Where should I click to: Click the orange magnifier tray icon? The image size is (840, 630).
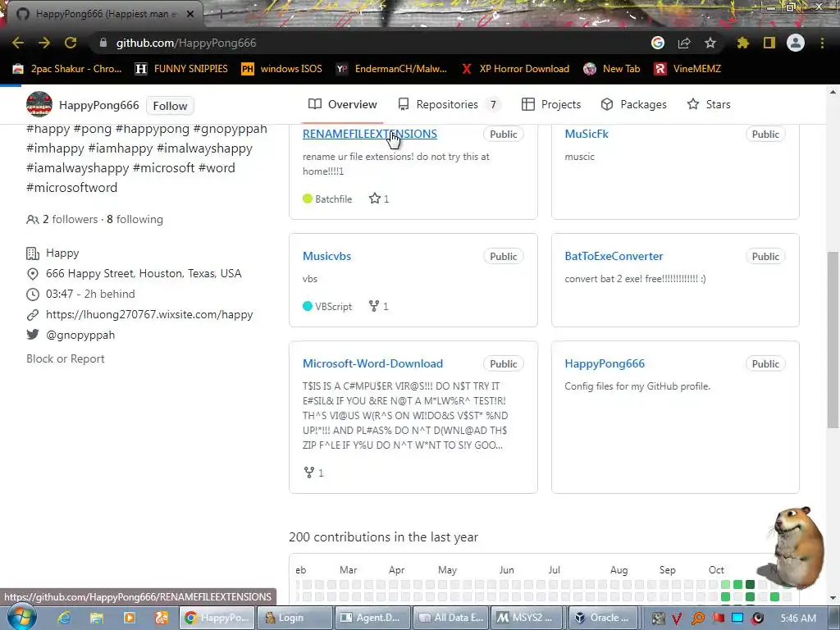point(698,619)
